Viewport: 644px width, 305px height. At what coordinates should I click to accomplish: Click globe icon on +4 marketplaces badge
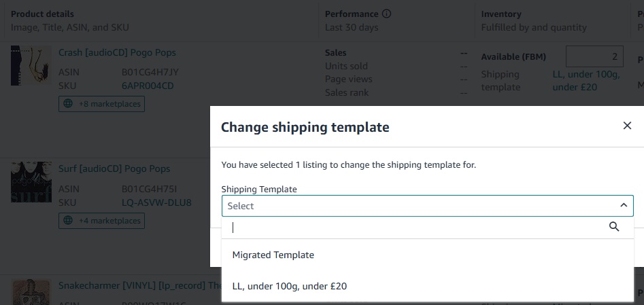(x=68, y=221)
